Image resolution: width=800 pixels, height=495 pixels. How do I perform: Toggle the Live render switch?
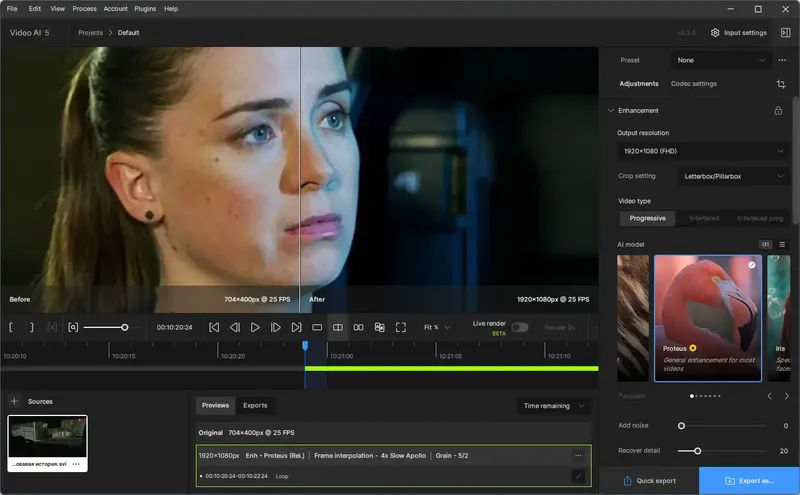point(519,327)
